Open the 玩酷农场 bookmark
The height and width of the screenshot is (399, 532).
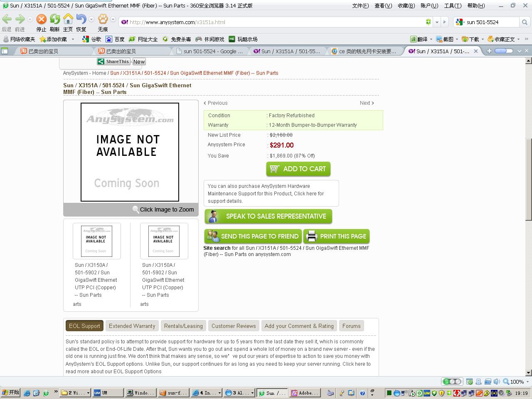point(243,39)
